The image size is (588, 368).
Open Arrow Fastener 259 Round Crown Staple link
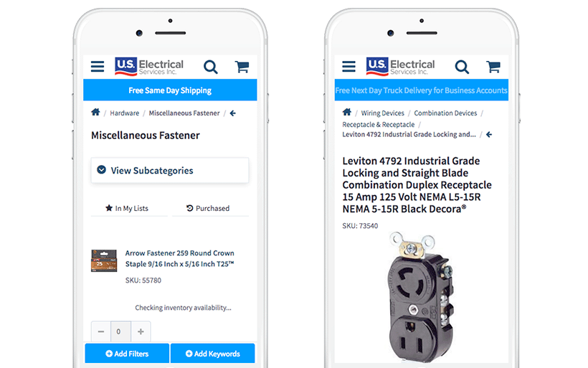coord(179,258)
